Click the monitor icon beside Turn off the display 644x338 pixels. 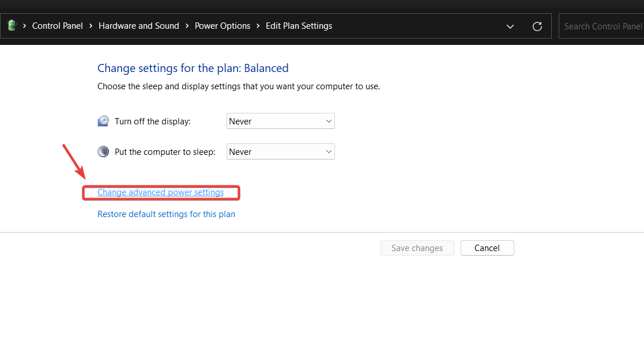[103, 121]
